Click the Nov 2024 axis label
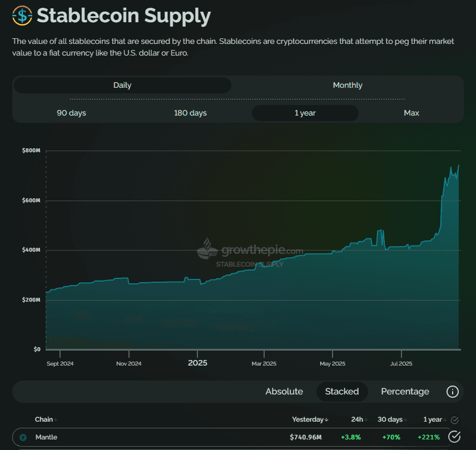476x450 pixels. [x=128, y=363]
